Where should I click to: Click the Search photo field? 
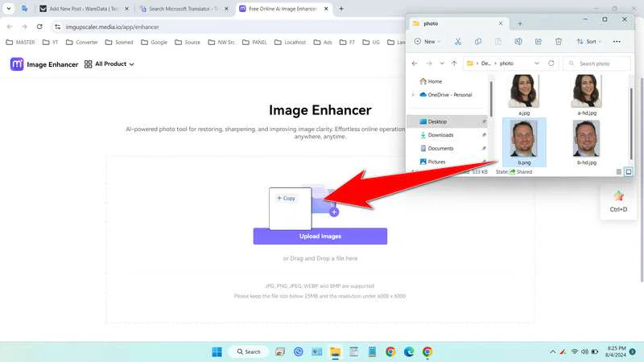pyautogui.click(x=597, y=64)
